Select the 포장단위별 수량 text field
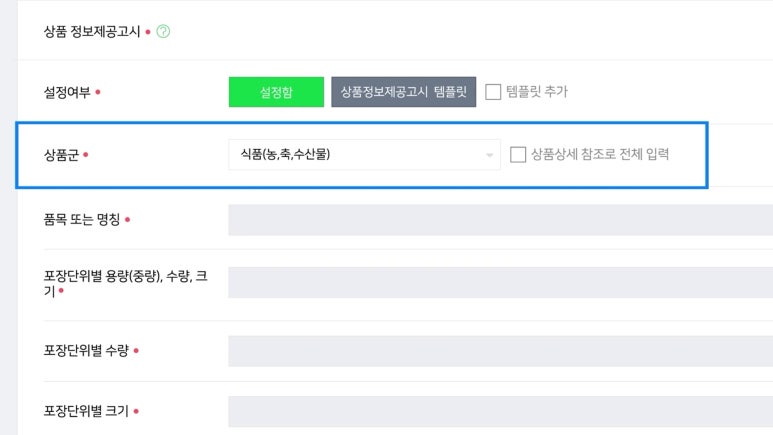 [x=500, y=351]
